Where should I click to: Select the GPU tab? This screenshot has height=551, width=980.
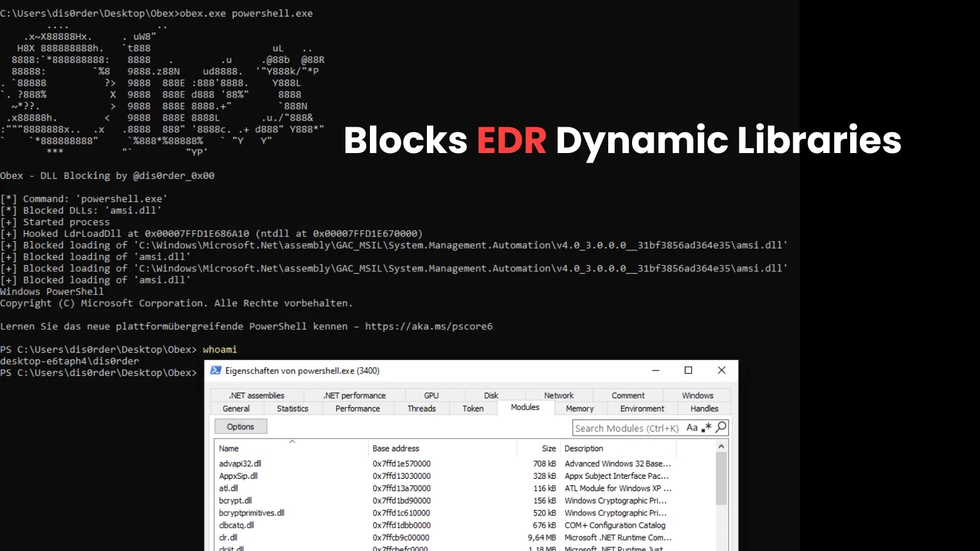tap(431, 395)
